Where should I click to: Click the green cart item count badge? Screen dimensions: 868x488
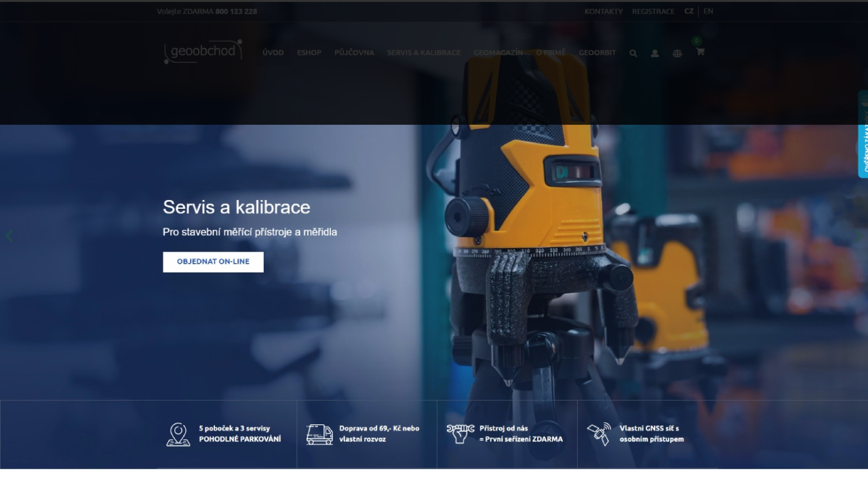696,41
